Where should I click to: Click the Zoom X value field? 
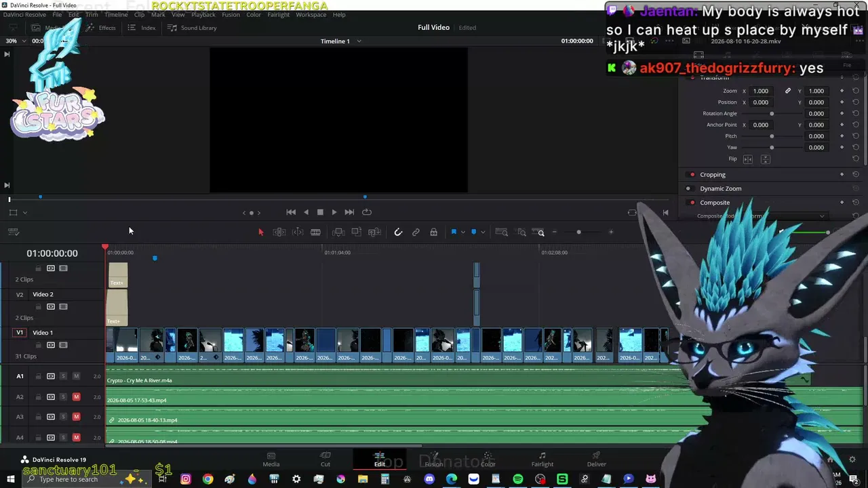[761, 91]
